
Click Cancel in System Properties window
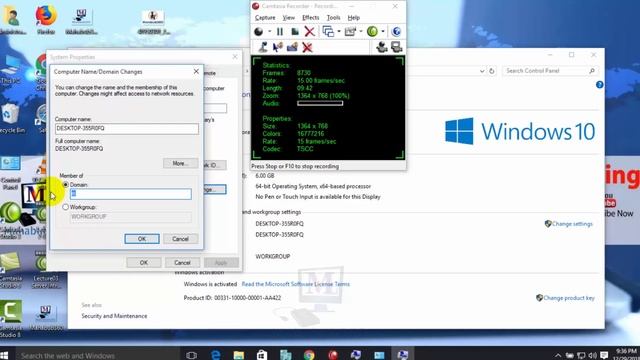click(182, 262)
